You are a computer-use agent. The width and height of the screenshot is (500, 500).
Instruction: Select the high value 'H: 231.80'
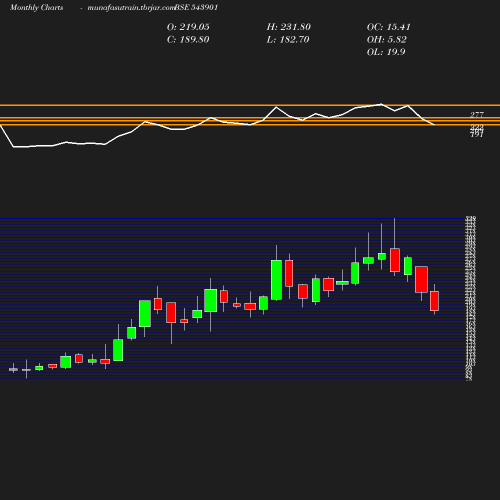[x=289, y=27]
